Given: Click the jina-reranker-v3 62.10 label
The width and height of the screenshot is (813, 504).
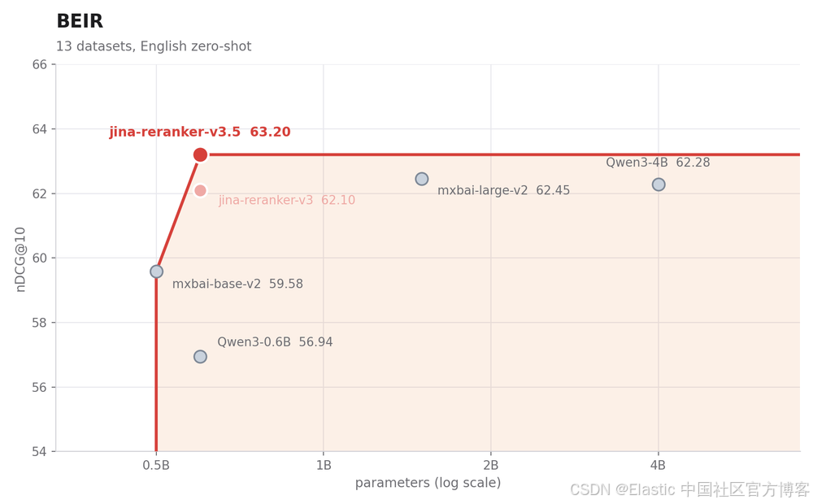Looking at the screenshot, I should point(287,200).
